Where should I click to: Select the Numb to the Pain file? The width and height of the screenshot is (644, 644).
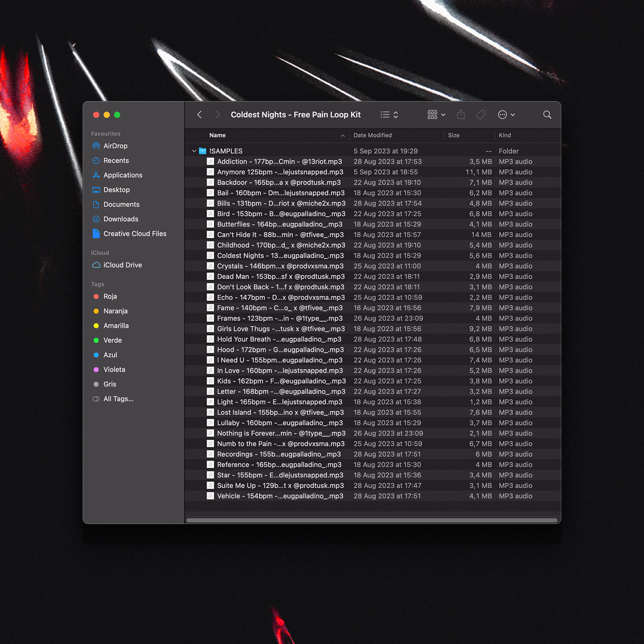(281, 444)
